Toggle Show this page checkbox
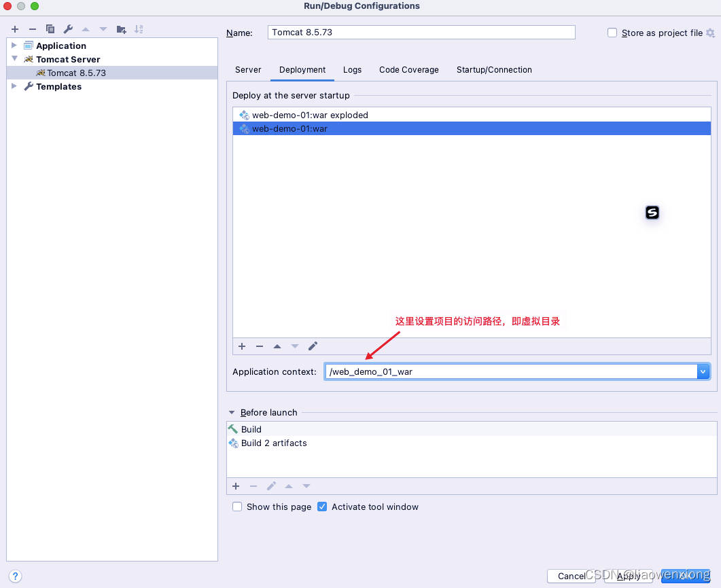The image size is (721, 588). [x=237, y=507]
